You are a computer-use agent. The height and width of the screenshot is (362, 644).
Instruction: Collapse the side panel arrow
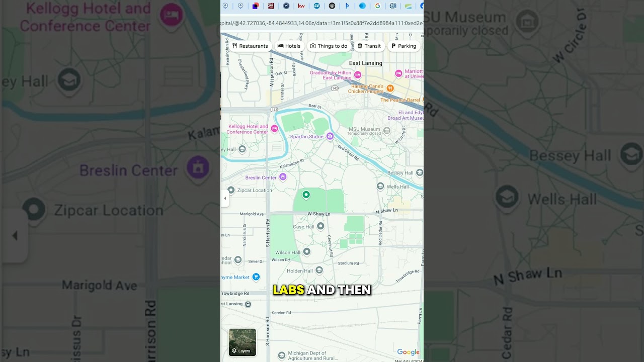[225, 199]
